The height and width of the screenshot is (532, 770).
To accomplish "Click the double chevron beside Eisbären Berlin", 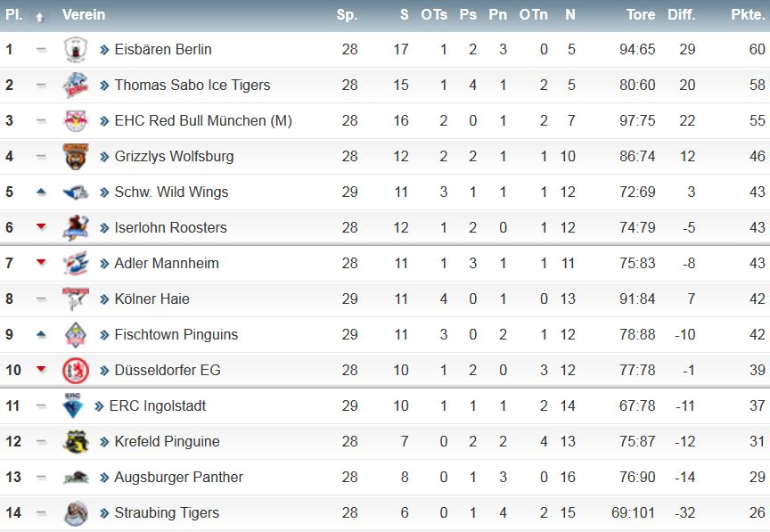I will (x=103, y=50).
